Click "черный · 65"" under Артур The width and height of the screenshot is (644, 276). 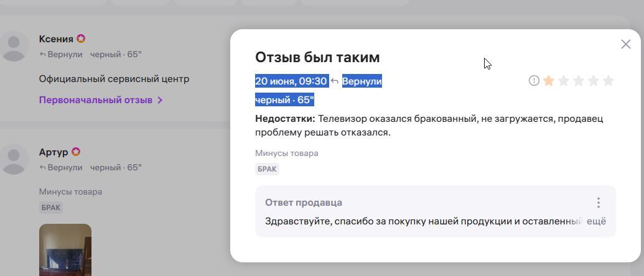tap(116, 167)
